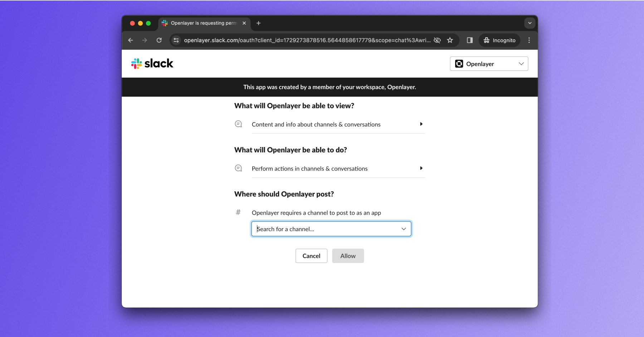Click the hash channel icon
This screenshot has width=644, height=337.
click(238, 213)
